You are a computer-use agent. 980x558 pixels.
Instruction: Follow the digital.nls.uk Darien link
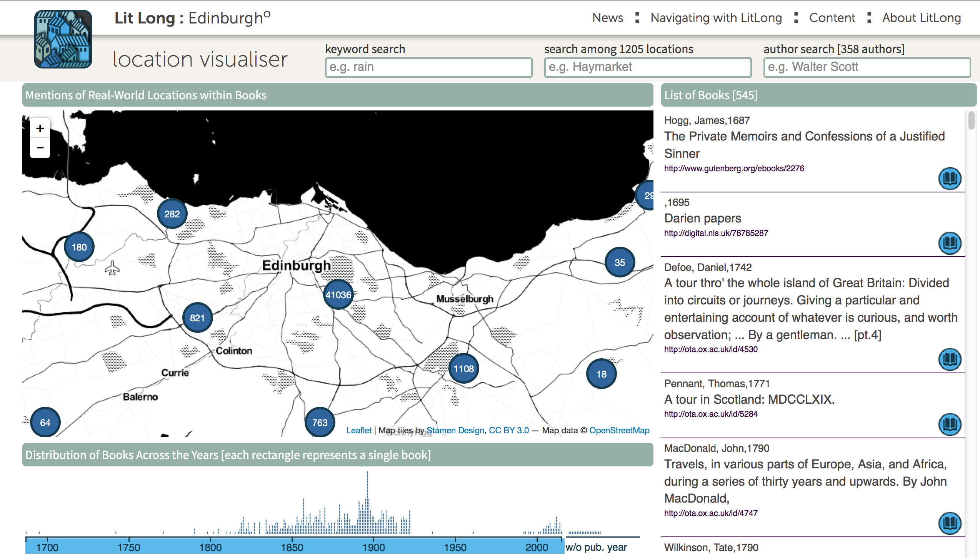point(716,233)
